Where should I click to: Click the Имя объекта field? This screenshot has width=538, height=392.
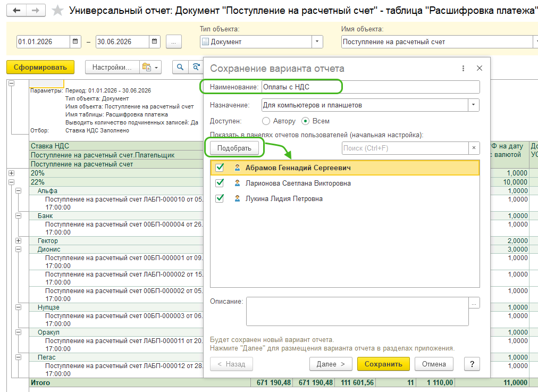437,42
